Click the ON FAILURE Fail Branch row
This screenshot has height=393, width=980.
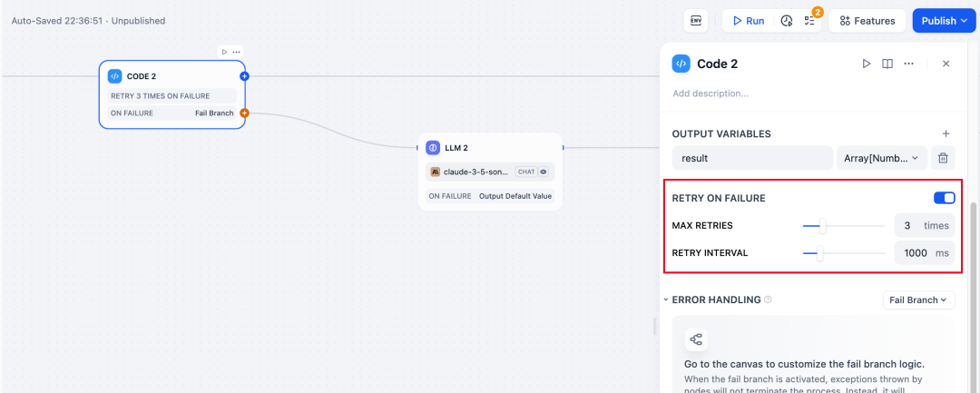pyautogui.click(x=171, y=113)
